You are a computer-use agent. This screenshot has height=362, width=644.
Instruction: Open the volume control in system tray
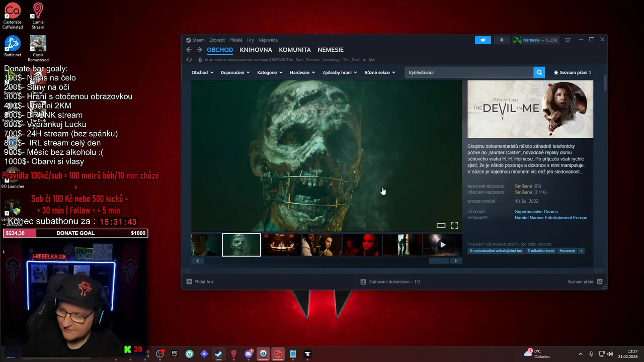pyautogui.click(x=610, y=354)
